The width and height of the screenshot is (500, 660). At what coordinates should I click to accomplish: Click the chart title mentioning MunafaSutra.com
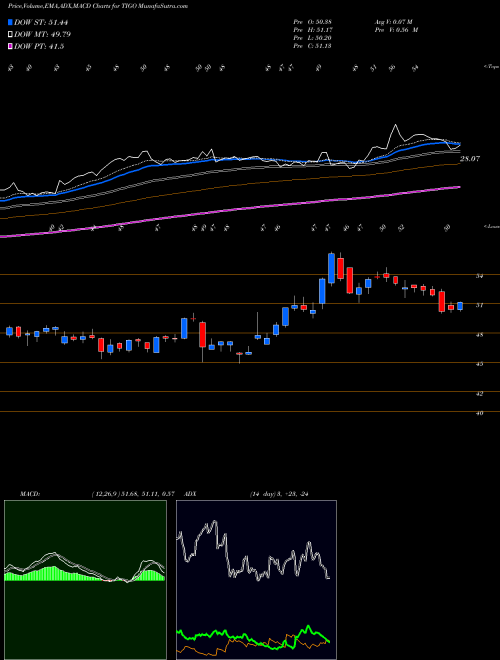click(98, 6)
